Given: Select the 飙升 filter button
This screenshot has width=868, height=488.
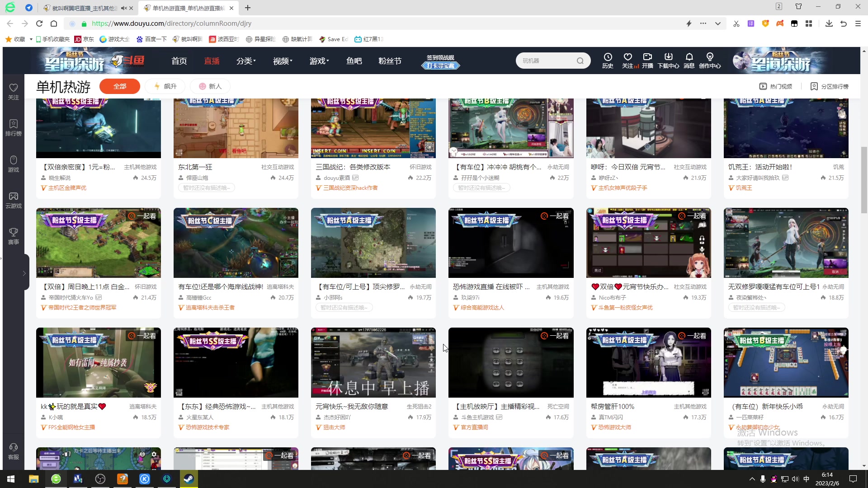Looking at the screenshot, I should coord(165,86).
